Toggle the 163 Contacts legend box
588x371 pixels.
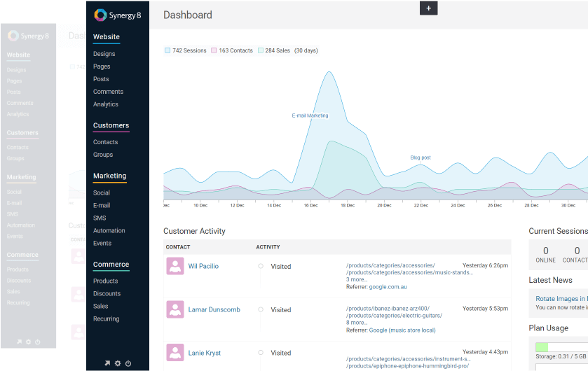[x=214, y=50]
